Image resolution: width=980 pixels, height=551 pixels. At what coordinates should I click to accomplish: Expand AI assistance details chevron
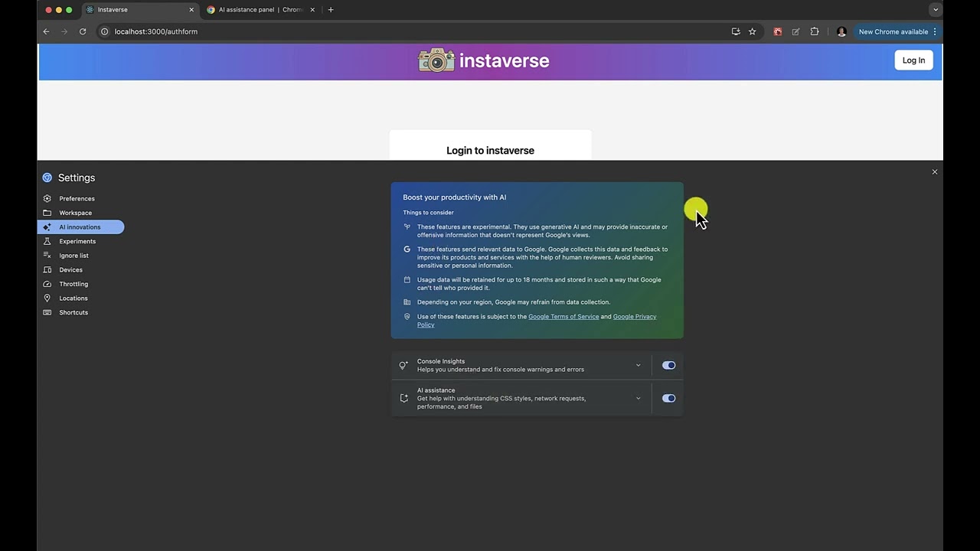coord(638,398)
